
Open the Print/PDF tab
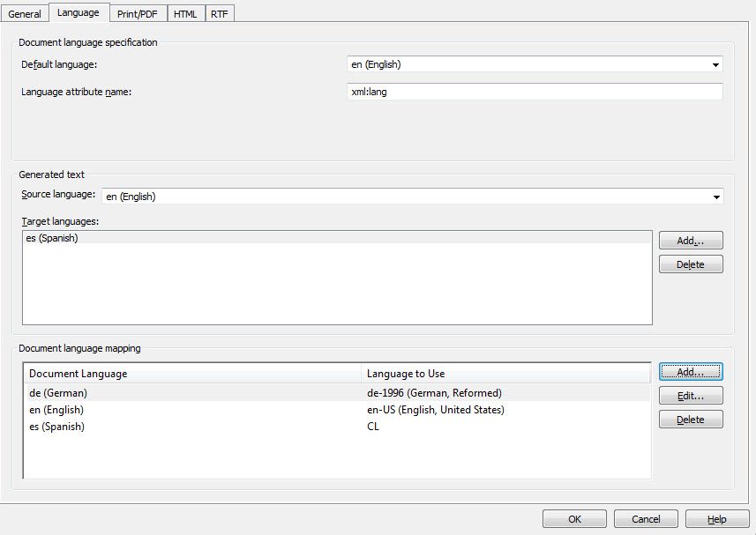coord(138,14)
